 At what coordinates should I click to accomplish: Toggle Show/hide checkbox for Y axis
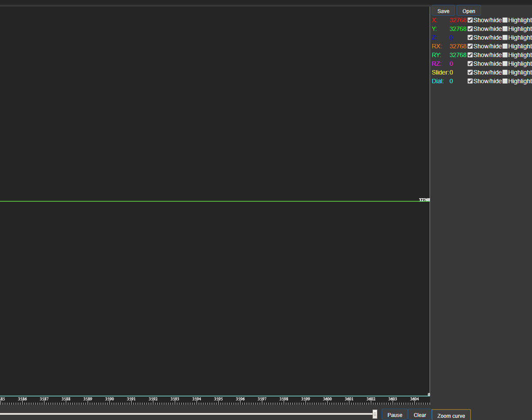(x=470, y=29)
